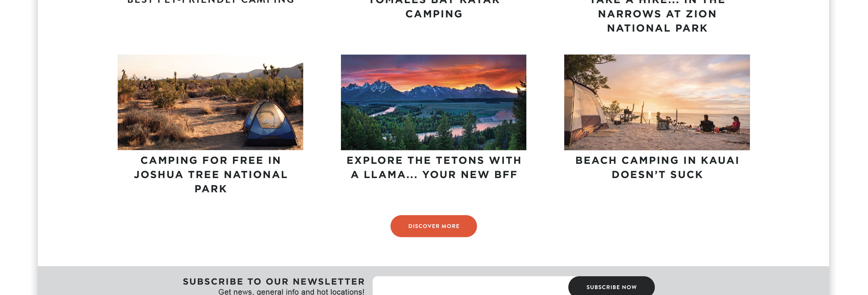Click the "Subscribe to Our Newsletter" heading
868x295 pixels.
(x=273, y=281)
